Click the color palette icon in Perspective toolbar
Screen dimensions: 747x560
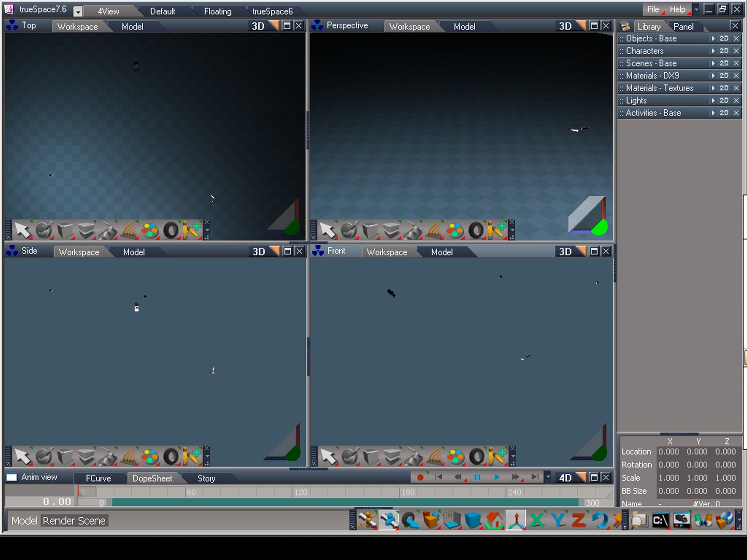(x=455, y=230)
